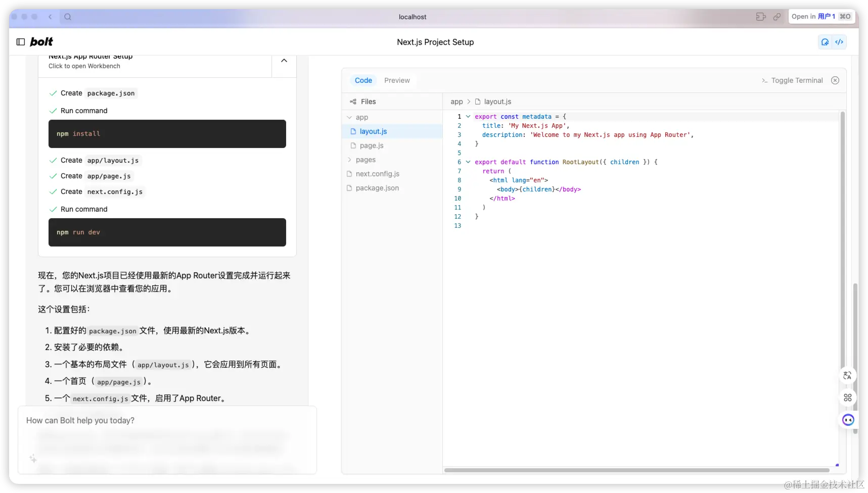Viewport: 868px width, 493px height.
Task: Click the localhost address bar
Action: [x=413, y=17]
